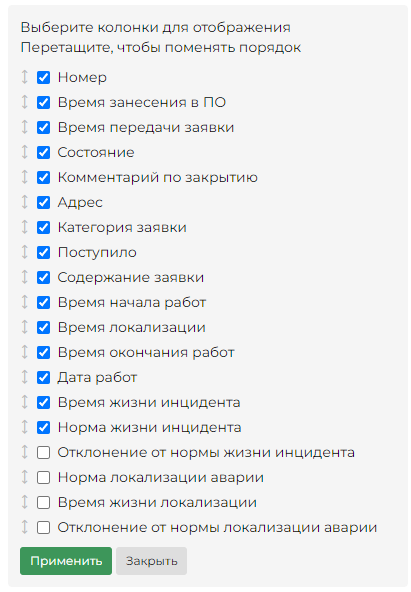Toggle the Время окончания работ checkbox
The height and width of the screenshot is (592, 411).
(x=43, y=352)
